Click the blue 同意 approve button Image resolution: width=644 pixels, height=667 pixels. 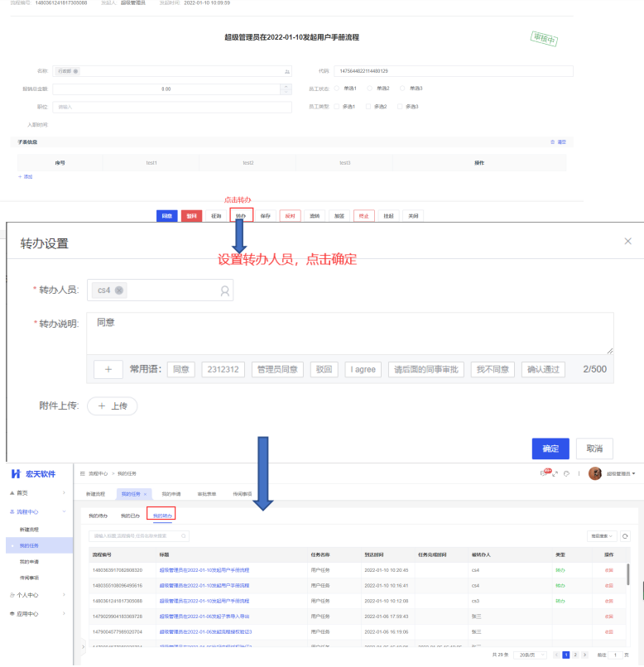tap(166, 216)
